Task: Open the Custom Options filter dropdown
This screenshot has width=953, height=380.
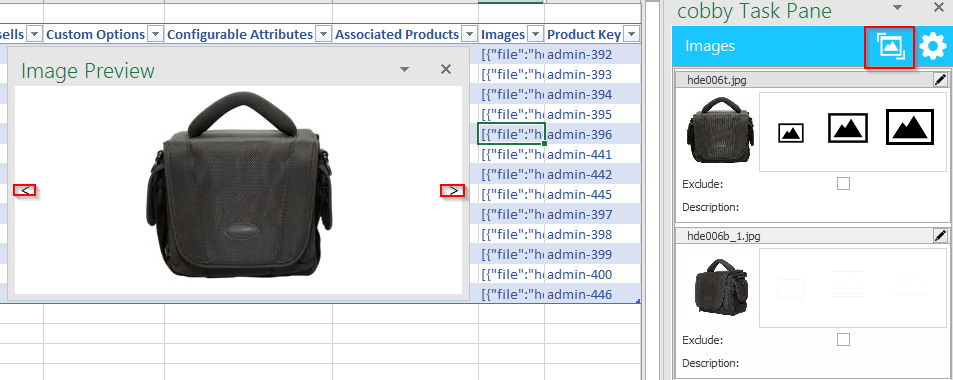Action: 156,35
